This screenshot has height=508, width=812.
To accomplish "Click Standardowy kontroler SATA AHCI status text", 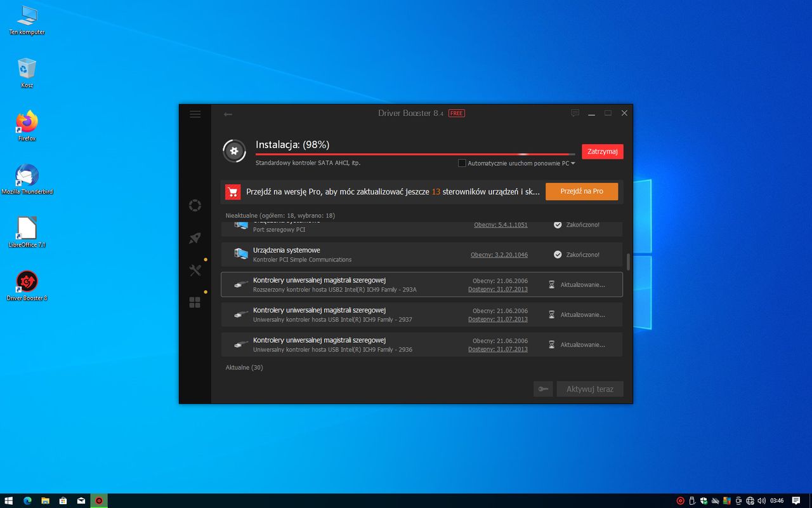I will click(308, 163).
